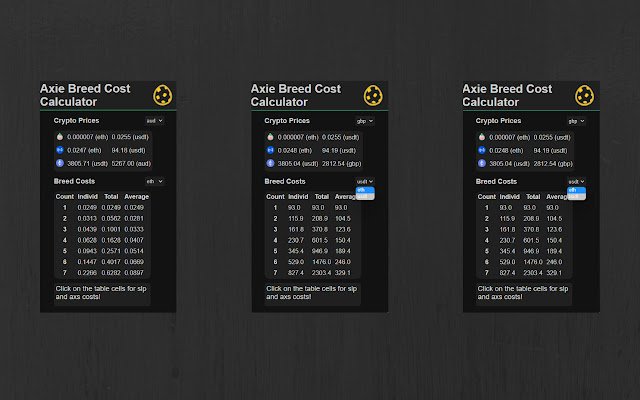Click Total cost 0.2571 in left panel
The height and width of the screenshot is (400, 640).
pos(111,251)
